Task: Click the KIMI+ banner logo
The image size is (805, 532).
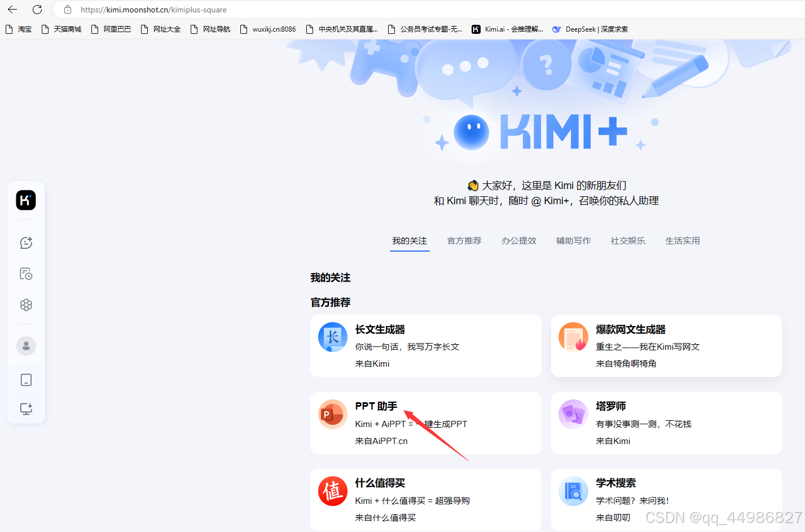Action: [540, 132]
